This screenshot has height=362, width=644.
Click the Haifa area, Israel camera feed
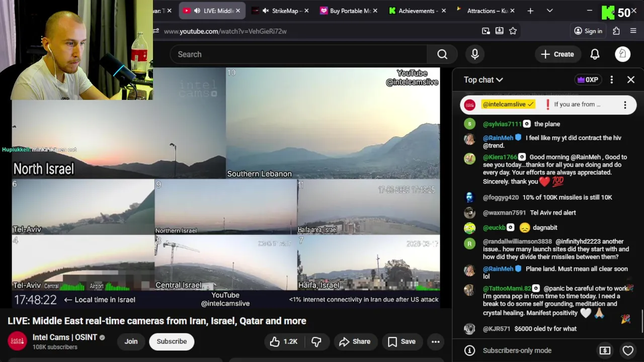[x=368, y=207]
